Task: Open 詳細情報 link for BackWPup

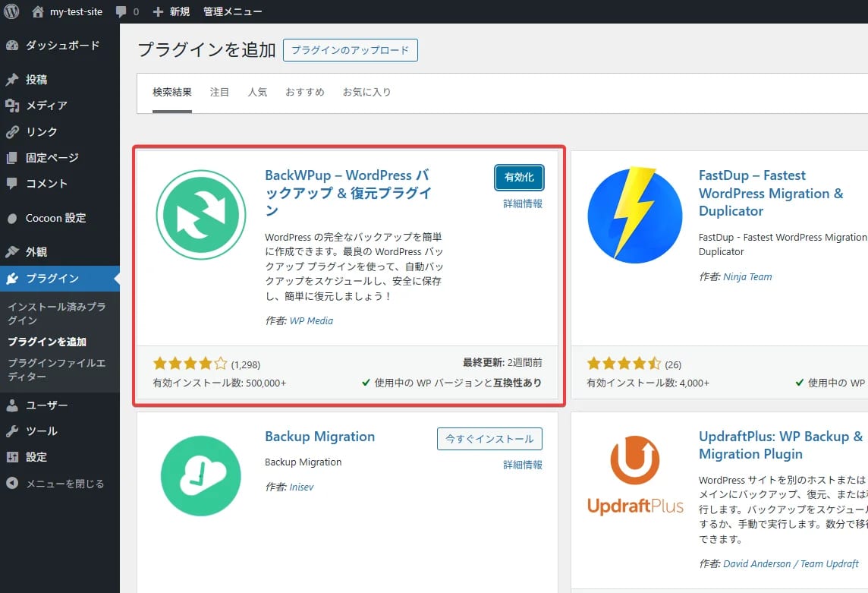Action: 523,204
